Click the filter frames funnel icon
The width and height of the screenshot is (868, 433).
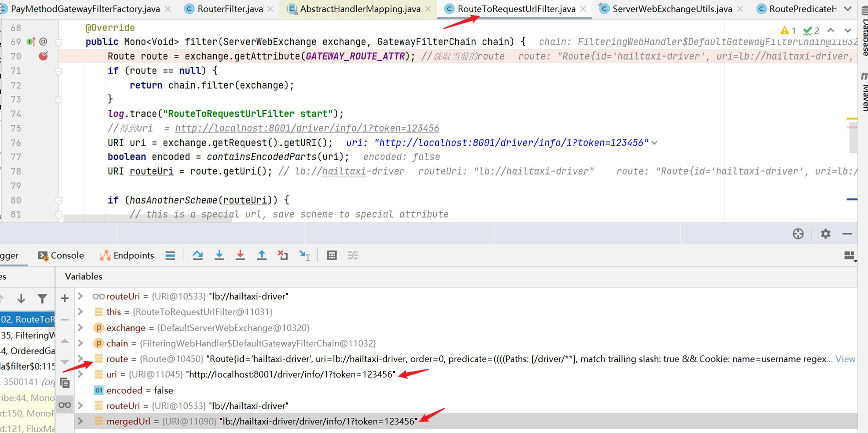click(43, 298)
